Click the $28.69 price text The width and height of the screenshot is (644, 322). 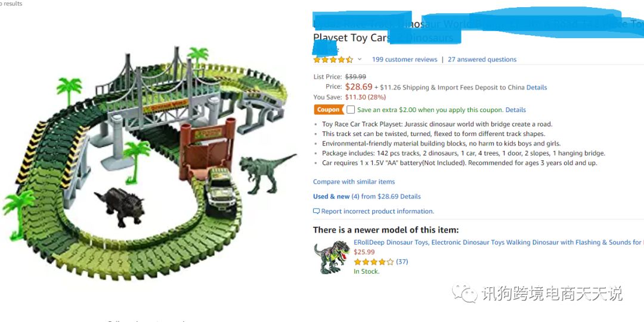[358, 87]
